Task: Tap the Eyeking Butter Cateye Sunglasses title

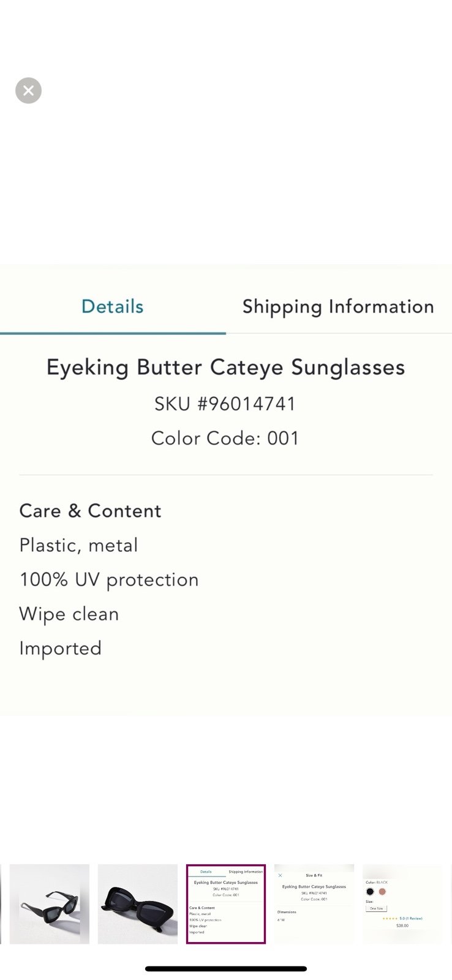Action: pyautogui.click(x=226, y=367)
